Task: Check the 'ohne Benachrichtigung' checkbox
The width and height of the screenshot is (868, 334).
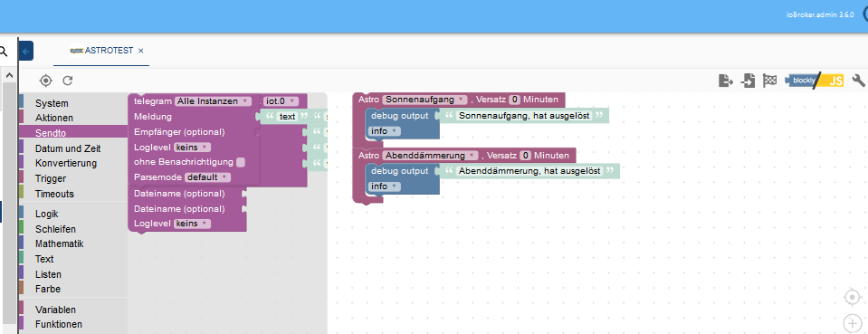Action: pyautogui.click(x=240, y=163)
